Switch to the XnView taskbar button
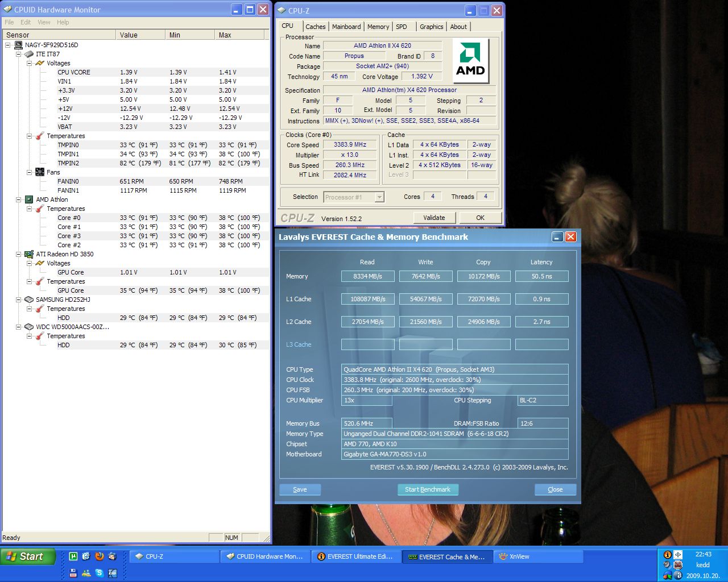The image size is (728, 582). tap(538, 556)
